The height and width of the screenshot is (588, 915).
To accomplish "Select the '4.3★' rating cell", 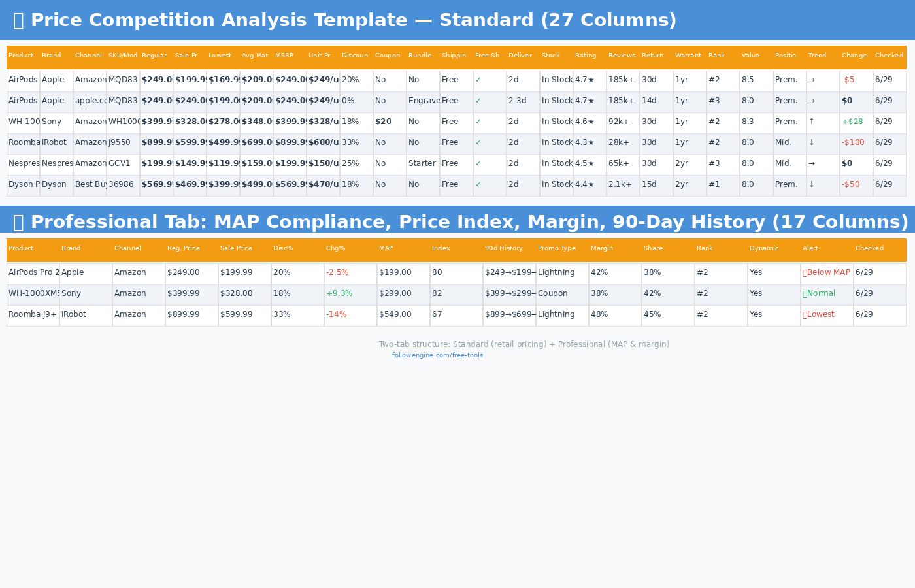I will pos(590,143).
